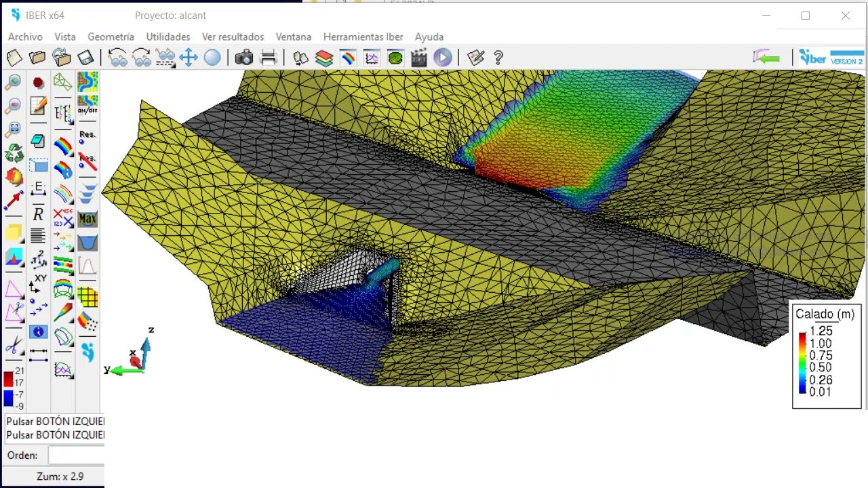Screen dimensions: 868x488
Task: Play the results animation
Action: pos(443,58)
